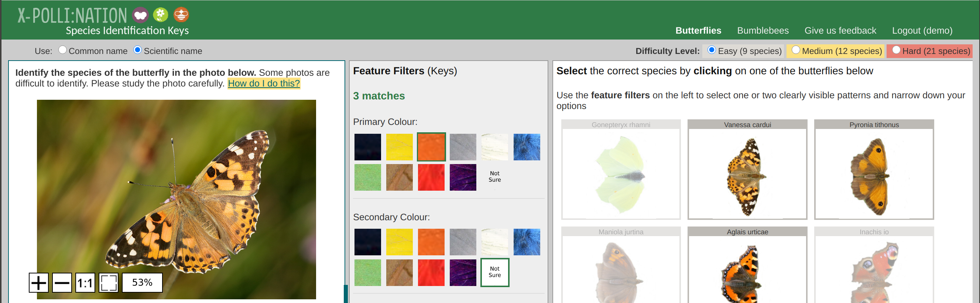Click X-POLLI:NATION site title
The width and height of the screenshot is (980, 303).
72,16
